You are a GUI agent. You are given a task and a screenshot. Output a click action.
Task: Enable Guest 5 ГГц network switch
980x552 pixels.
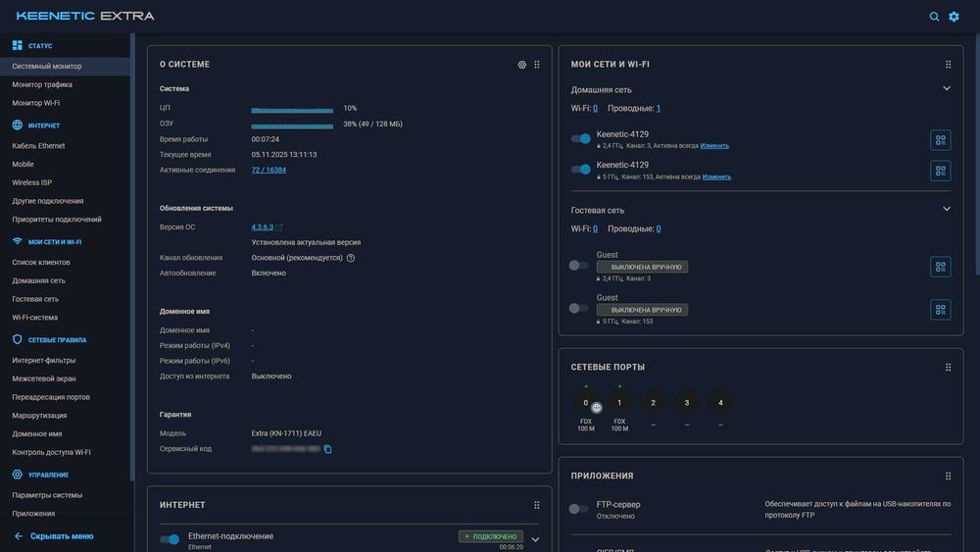579,308
